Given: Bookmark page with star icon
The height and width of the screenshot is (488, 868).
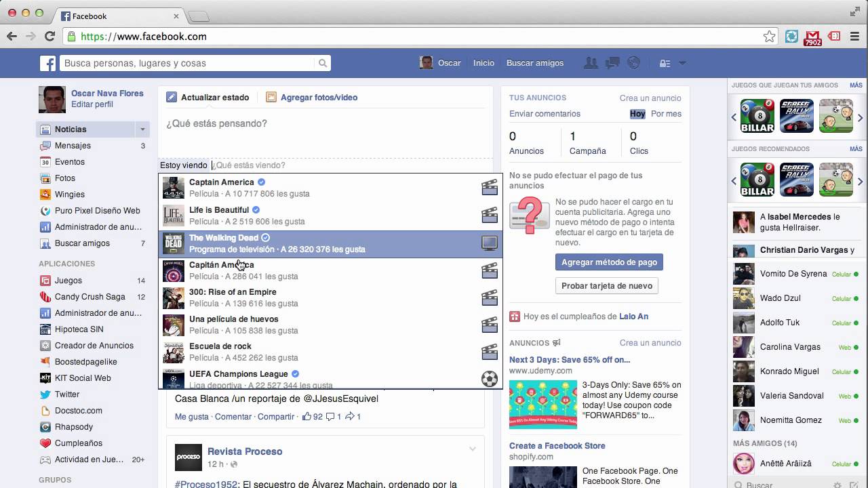Looking at the screenshot, I should click(x=769, y=37).
